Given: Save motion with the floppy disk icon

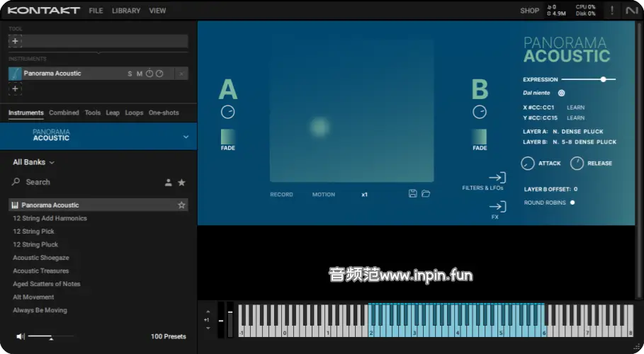Looking at the screenshot, I should (413, 193).
